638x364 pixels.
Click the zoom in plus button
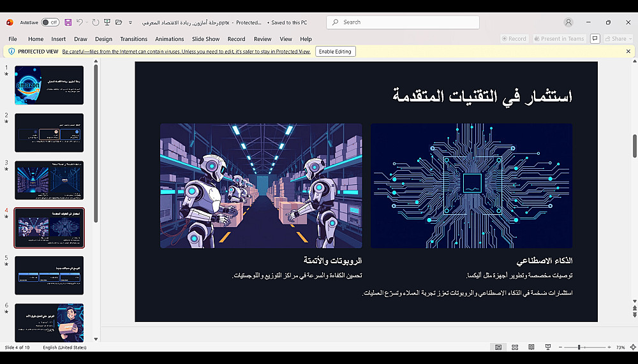click(609, 347)
